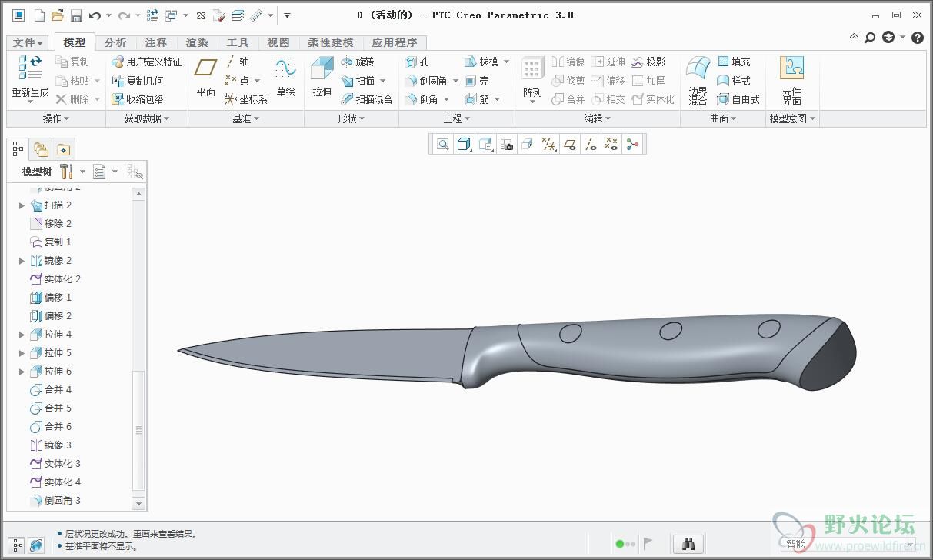Click 复制几何 copy geometry

coord(138,80)
